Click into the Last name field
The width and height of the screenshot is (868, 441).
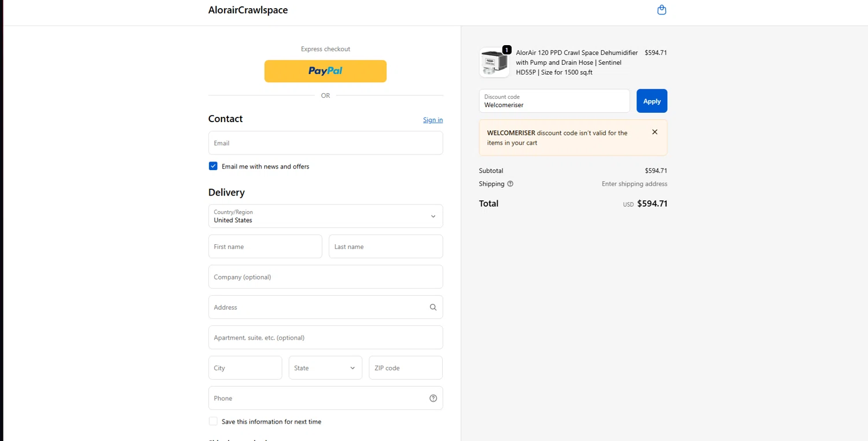(x=386, y=247)
